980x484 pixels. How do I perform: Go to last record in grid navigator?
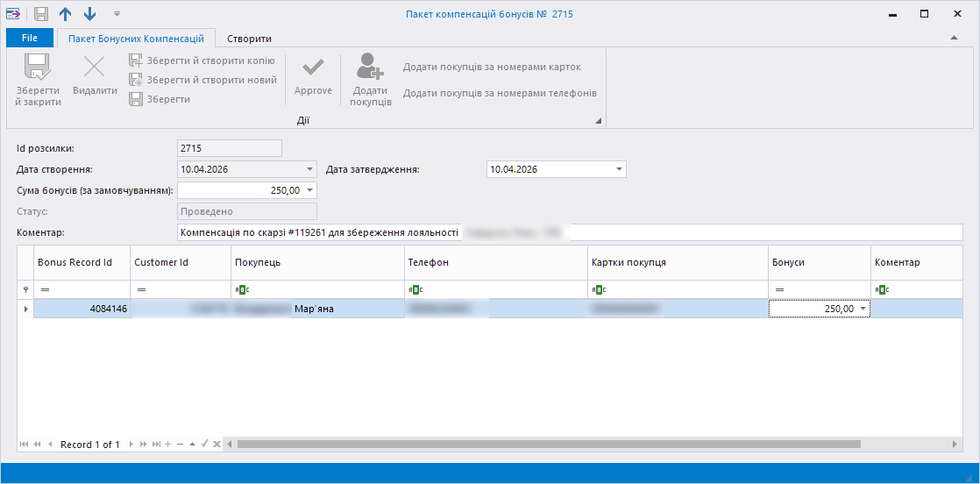coord(156,445)
